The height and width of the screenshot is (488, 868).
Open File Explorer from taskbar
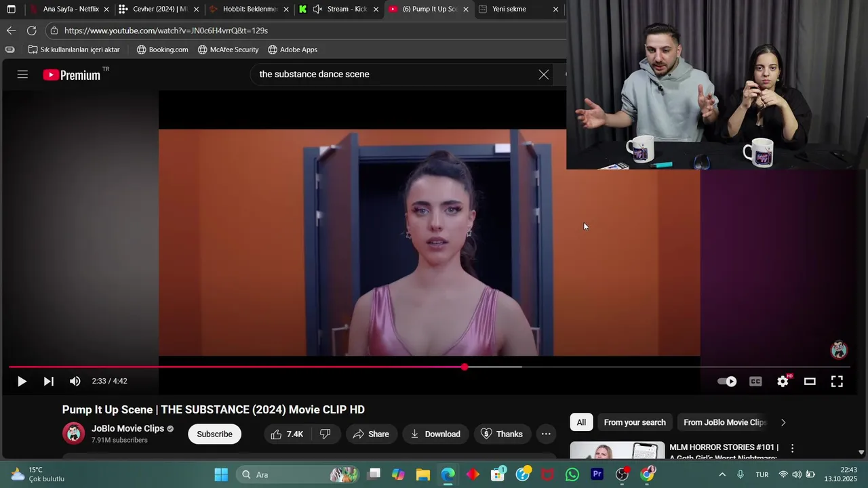pyautogui.click(x=423, y=474)
